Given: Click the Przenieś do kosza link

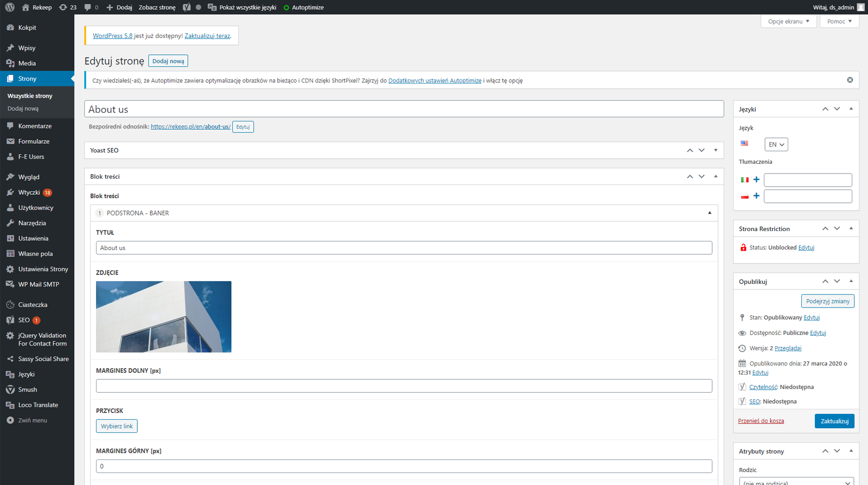Looking at the screenshot, I should [761, 421].
